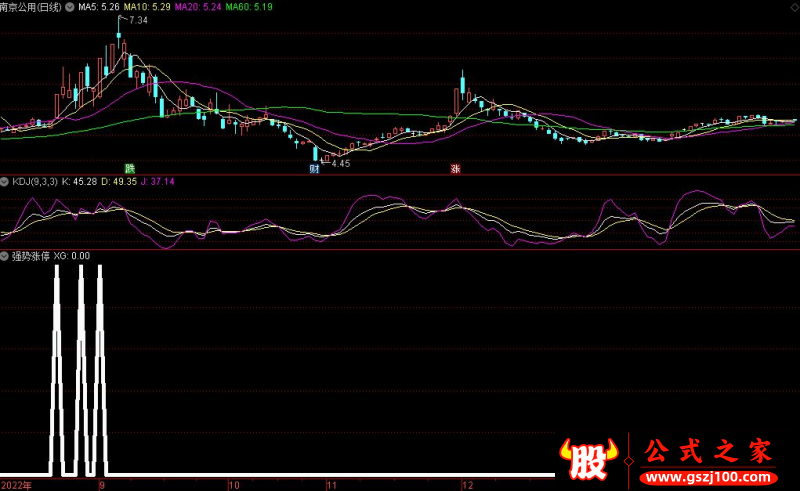Click the 4.45 low price label
Screen dimensions: 800x491
tap(341, 163)
